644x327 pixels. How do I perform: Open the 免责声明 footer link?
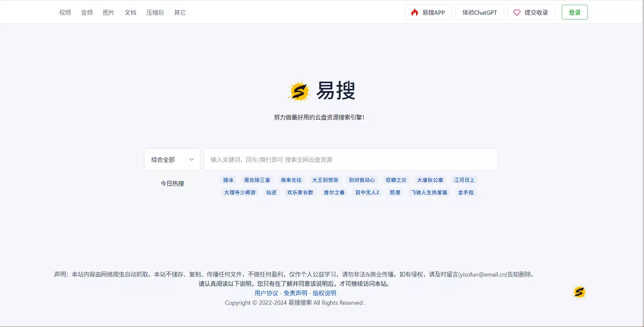295,293
